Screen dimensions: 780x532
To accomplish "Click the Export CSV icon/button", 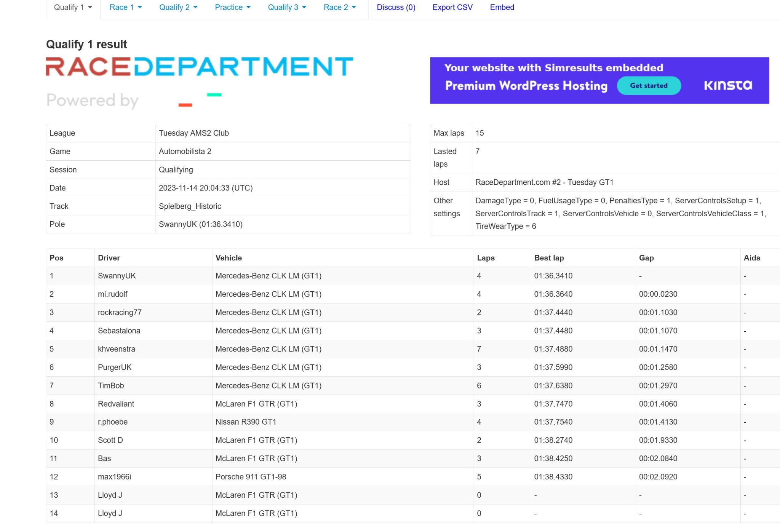I will coord(452,7).
